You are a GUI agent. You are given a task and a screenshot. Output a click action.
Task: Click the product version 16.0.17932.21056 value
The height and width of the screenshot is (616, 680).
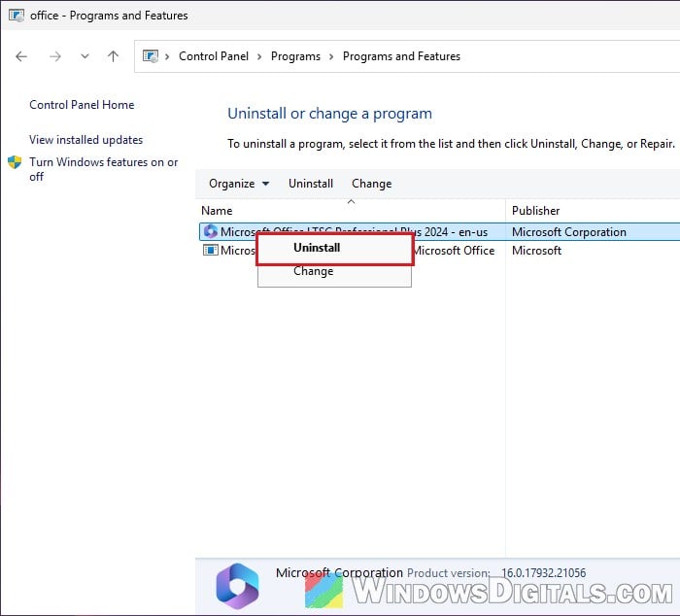click(543, 573)
